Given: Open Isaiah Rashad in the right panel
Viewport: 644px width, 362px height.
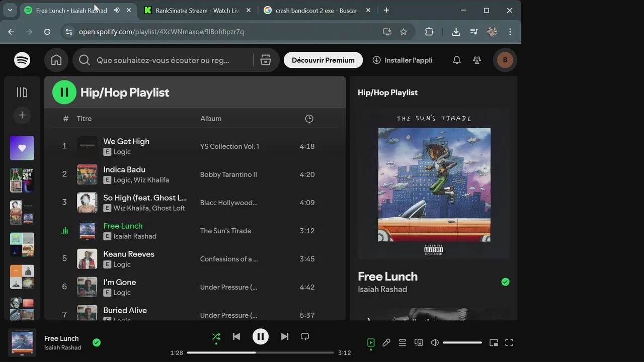Looking at the screenshot, I should 382,289.
